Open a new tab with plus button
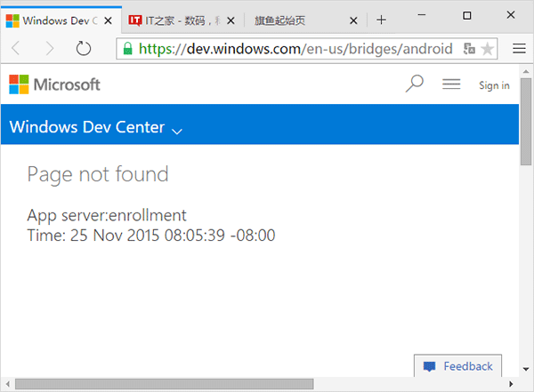This screenshot has height=392, width=534. click(x=381, y=20)
